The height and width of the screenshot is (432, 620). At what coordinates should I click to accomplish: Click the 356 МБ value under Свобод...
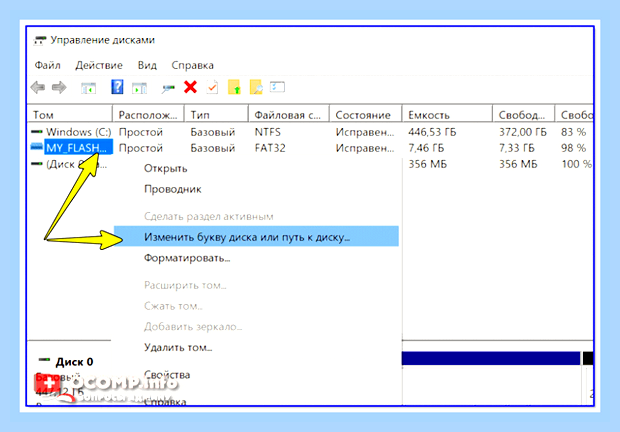tap(518, 164)
